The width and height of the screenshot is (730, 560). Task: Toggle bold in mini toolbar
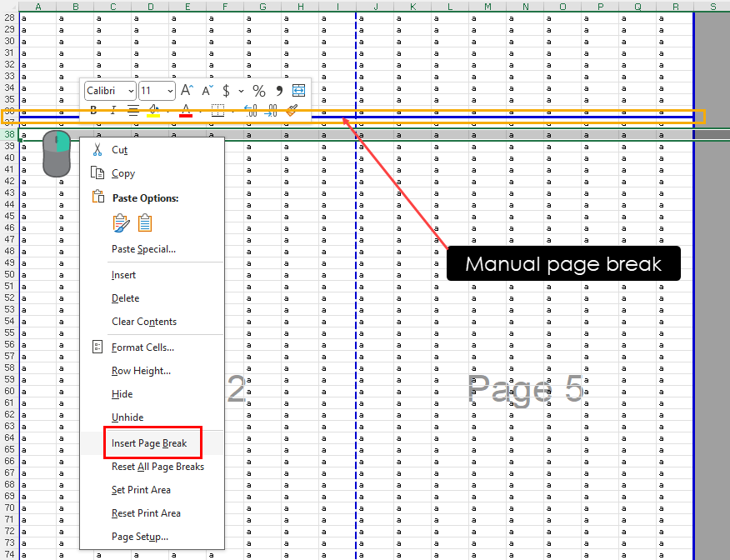(93, 111)
